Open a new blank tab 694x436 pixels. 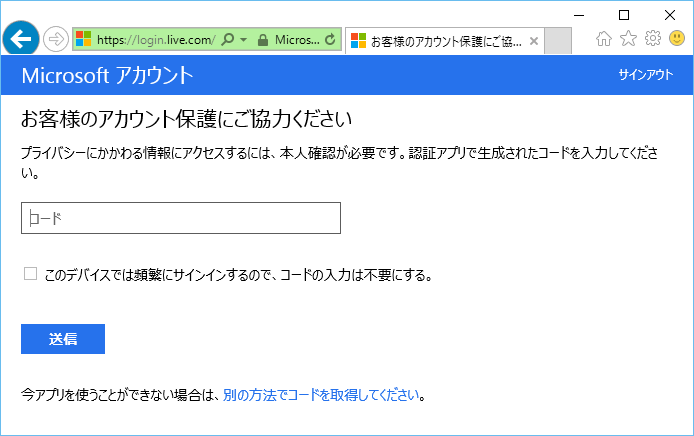(x=558, y=41)
